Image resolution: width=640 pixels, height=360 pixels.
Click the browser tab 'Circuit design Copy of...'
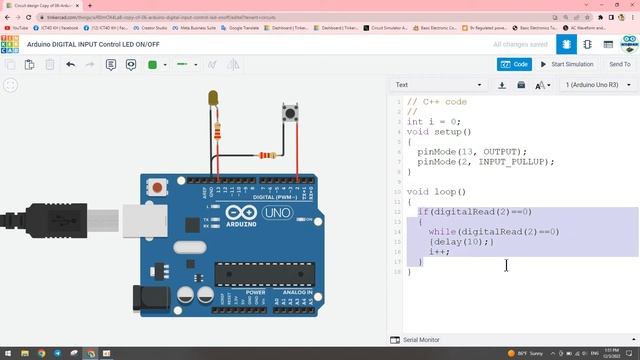click(x=41, y=6)
